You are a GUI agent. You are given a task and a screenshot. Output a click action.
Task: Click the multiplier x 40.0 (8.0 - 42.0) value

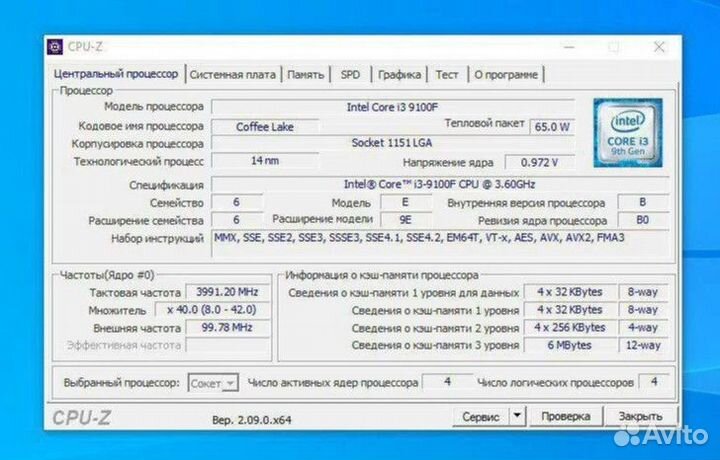tap(212, 309)
